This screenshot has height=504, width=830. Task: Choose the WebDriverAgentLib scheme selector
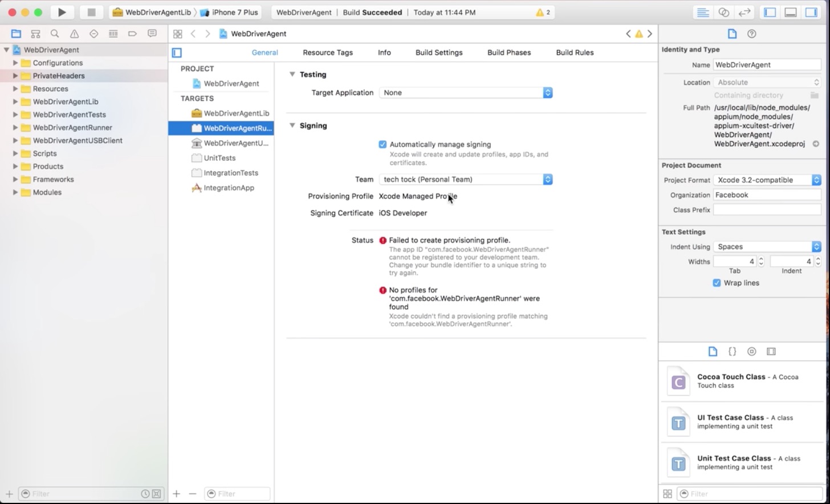[152, 12]
